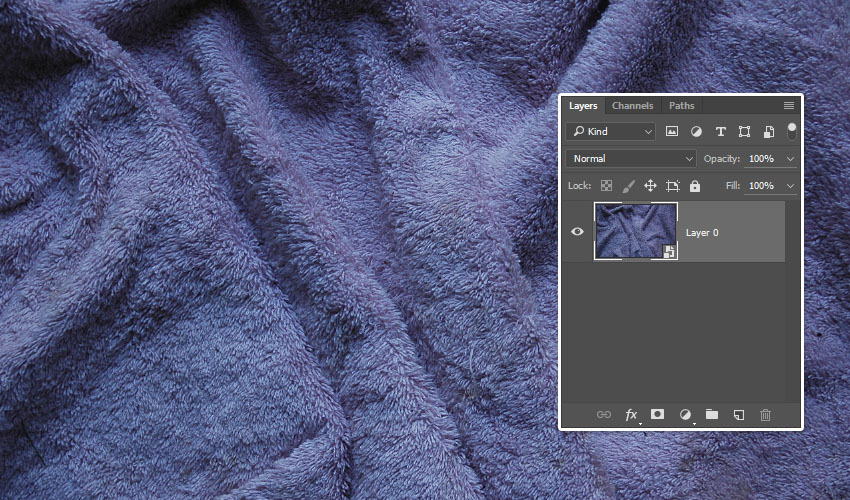Viewport: 850px width, 500px height.
Task: Toggle layer filtering on/off switch
Action: coord(792,130)
